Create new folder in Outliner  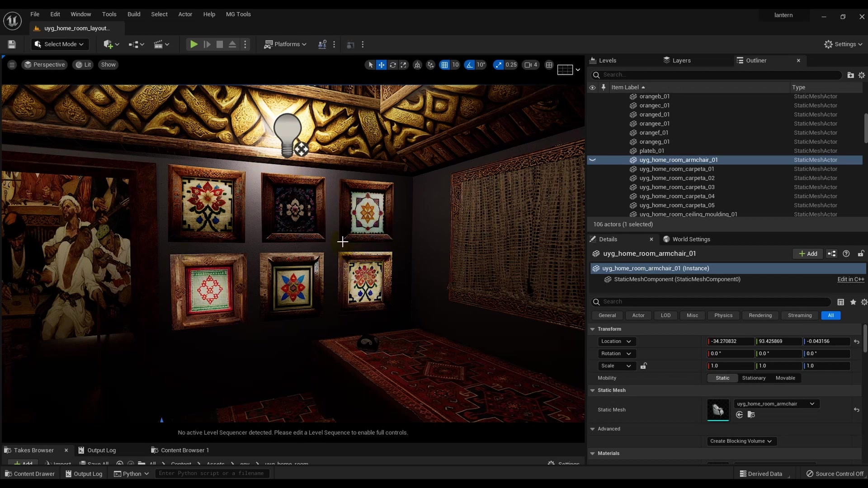click(x=850, y=75)
